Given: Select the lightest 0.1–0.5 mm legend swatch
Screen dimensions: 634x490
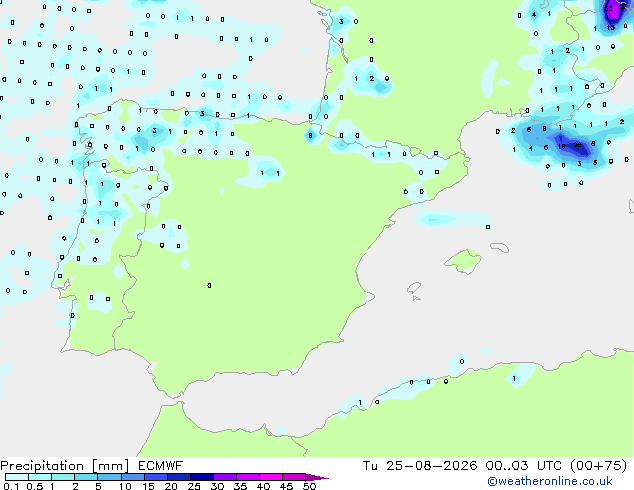Looking at the screenshot, I should [x=17, y=477].
